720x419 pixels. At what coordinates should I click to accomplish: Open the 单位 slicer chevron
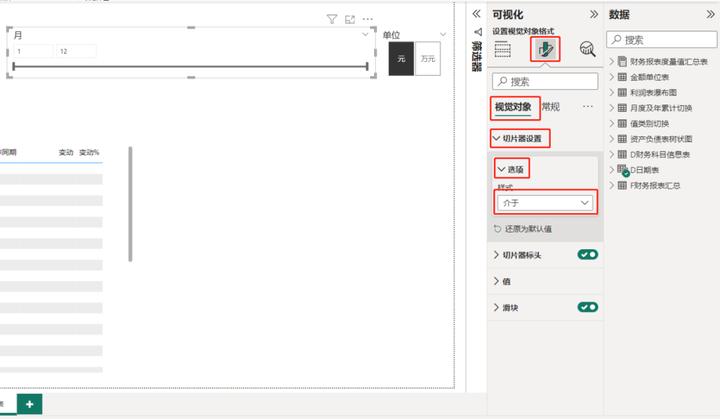tap(443, 34)
